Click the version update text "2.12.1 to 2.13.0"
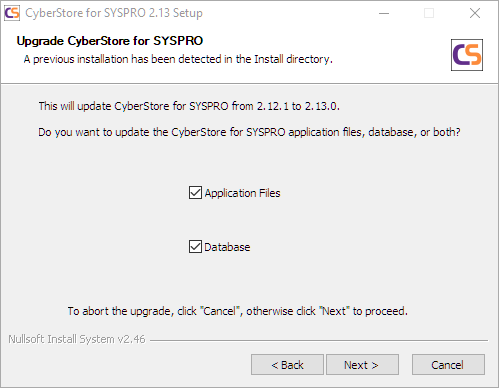The height and width of the screenshot is (388, 499). pyautogui.click(x=298, y=106)
